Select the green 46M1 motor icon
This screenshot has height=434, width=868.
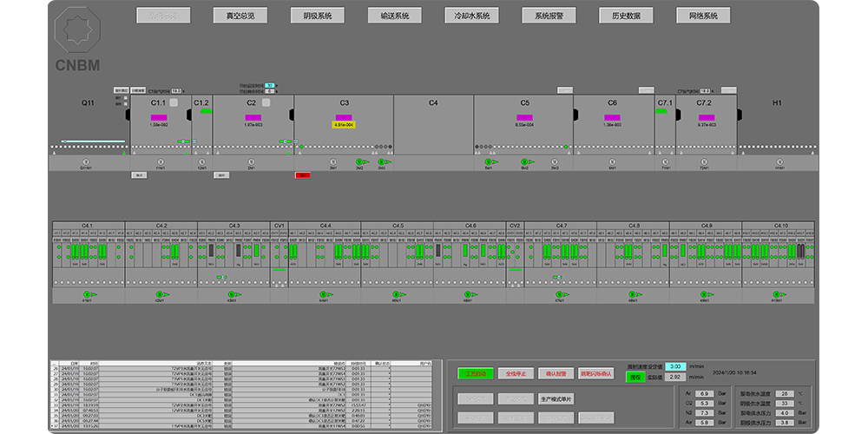470,294
